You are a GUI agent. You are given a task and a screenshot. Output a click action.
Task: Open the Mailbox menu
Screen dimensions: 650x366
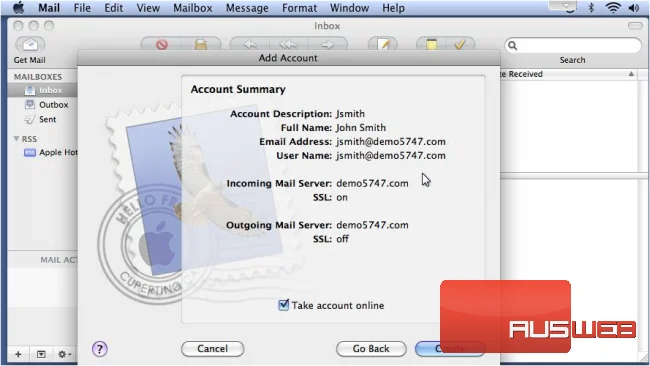[x=193, y=8]
